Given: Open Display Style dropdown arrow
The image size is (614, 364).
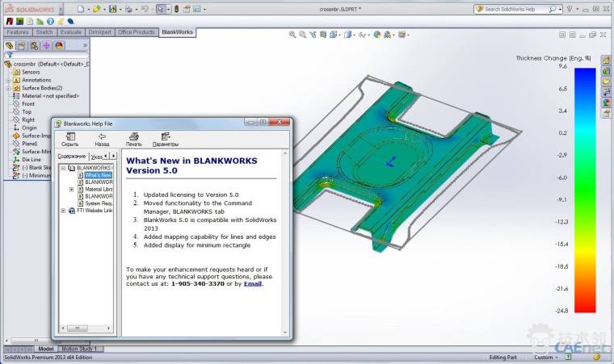Looking at the screenshot, I should coord(354,36).
